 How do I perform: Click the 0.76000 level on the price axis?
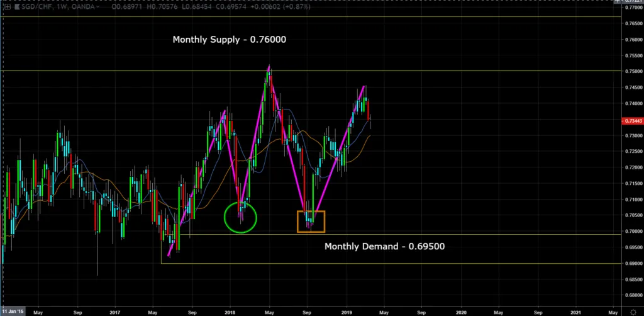tap(634, 40)
